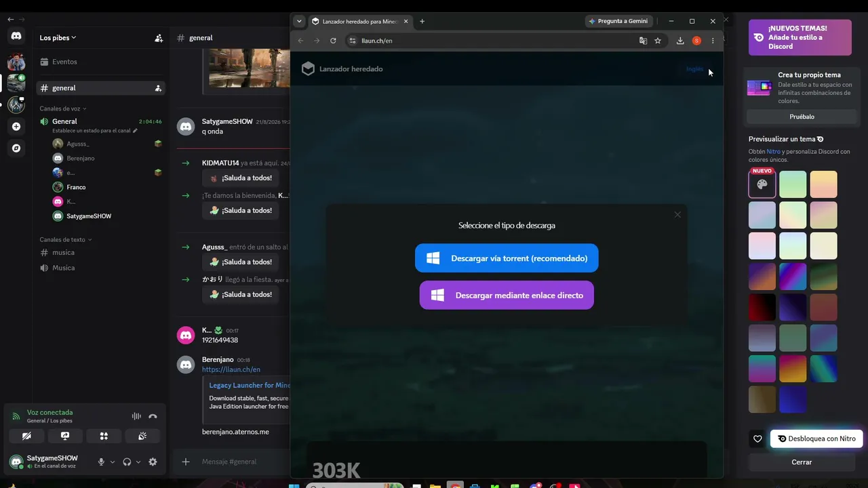The image size is (868, 488).
Task: Open the Chrome profile avatar
Action: (696, 41)
